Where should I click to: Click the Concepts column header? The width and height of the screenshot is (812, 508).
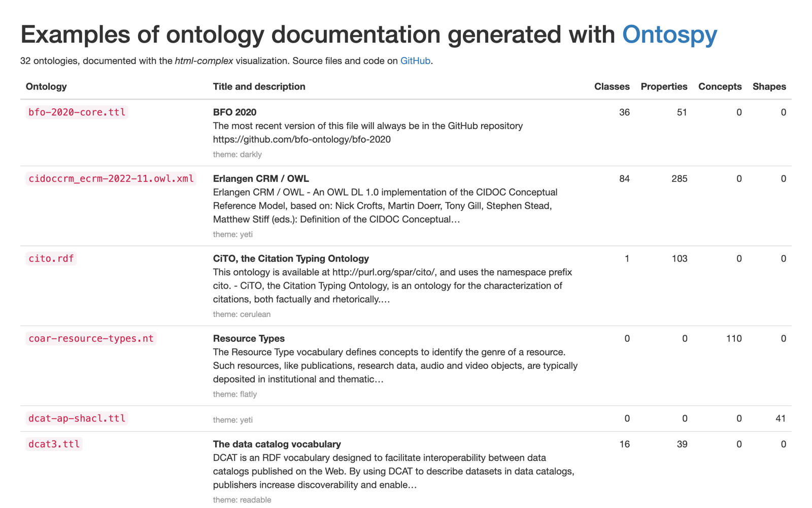pos(720,86)
